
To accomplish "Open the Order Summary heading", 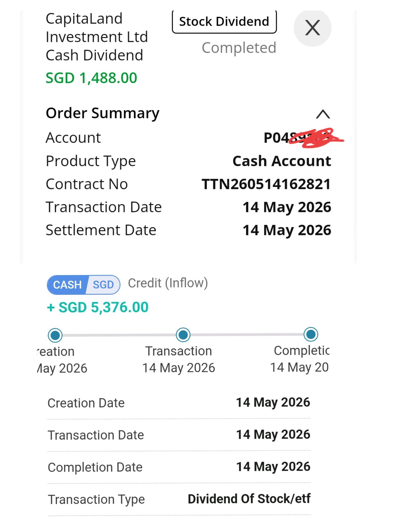I will 102,114.
